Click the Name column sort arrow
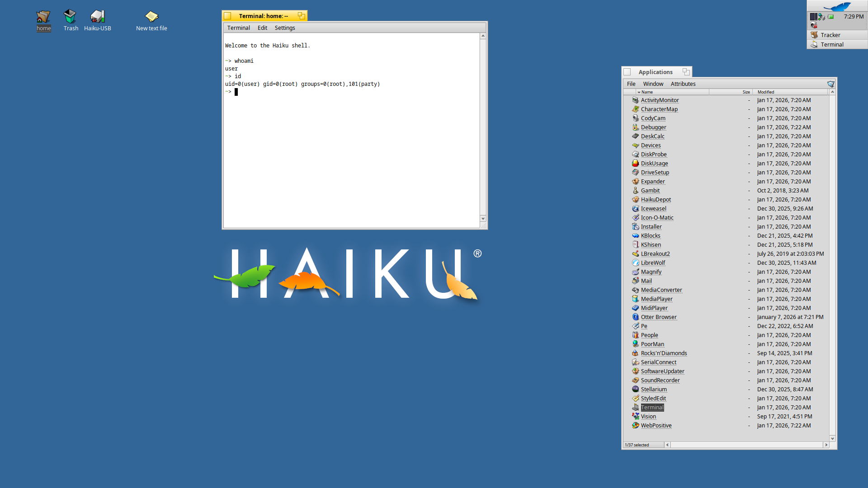Screen dimensions: 868x488 pos(639,92)
